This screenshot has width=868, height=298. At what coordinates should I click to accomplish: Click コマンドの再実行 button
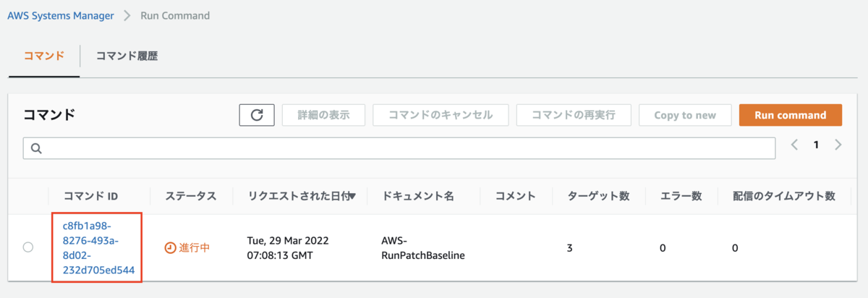[x=574, y=115]
